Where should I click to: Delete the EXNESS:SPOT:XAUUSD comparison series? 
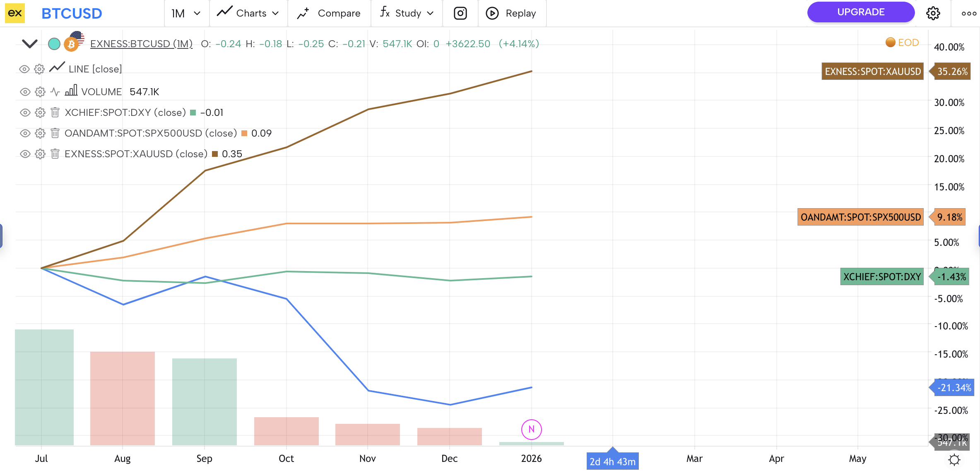pos(55,154)
